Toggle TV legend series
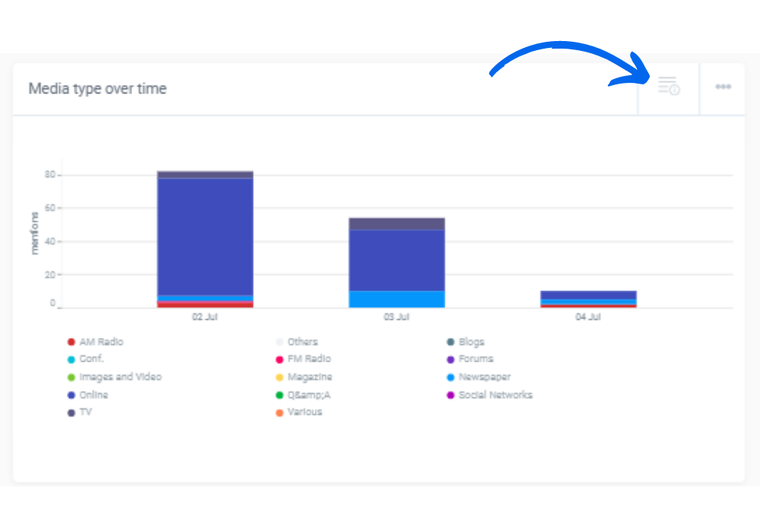The width and height of the screenshot is (760, 532). tap(80, 413)
